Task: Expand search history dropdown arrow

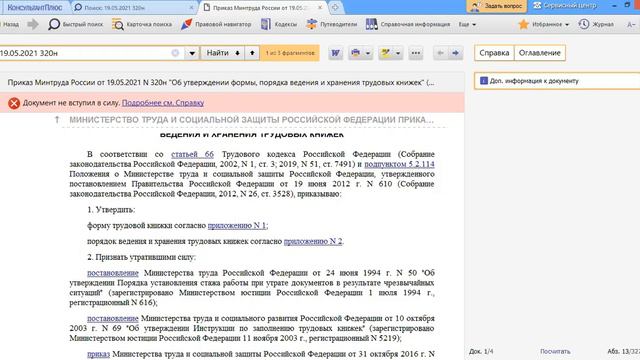Action: click(x=192, y=53)
